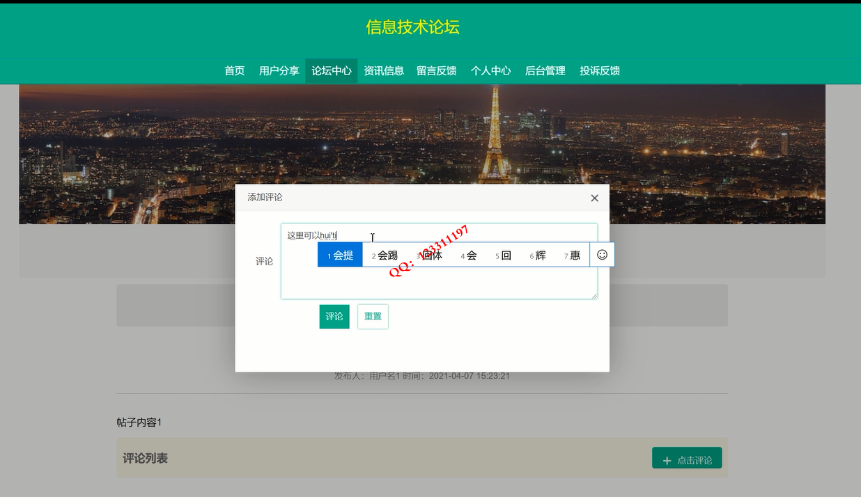Go to 用户分享 menu item
The width and height of the screenshot is (861, 504).
coord(279,71)
